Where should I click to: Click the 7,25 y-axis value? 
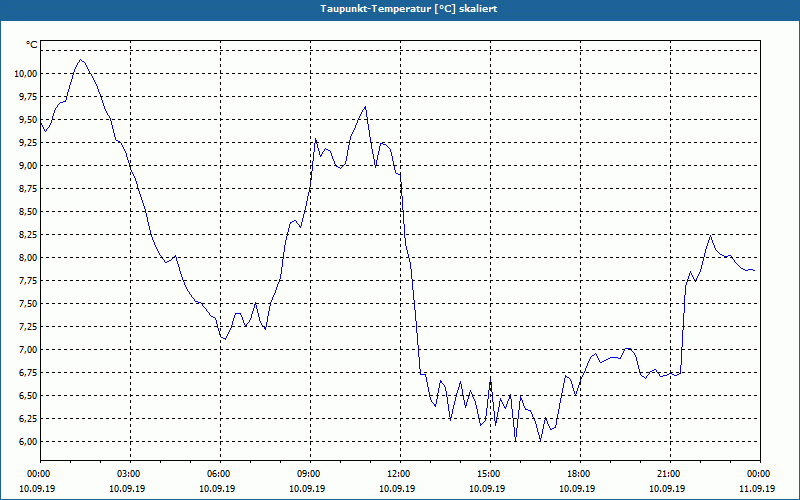[x=27, y=326]
